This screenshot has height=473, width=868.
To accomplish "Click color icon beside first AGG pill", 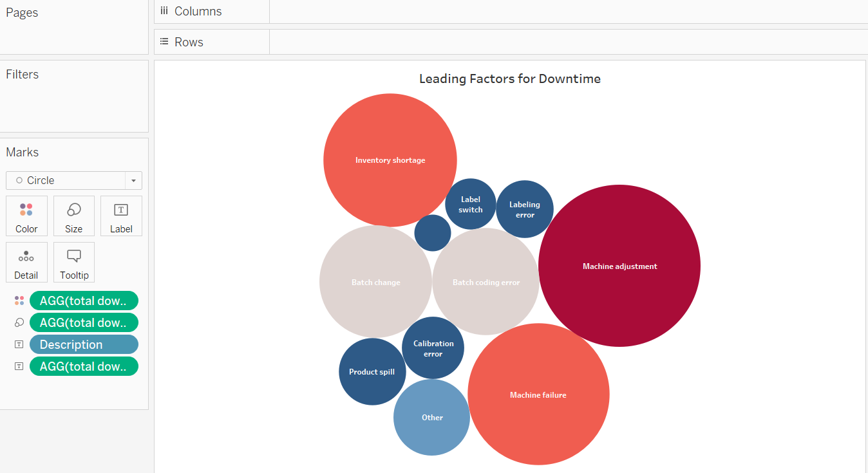I will tap(19, 301).
